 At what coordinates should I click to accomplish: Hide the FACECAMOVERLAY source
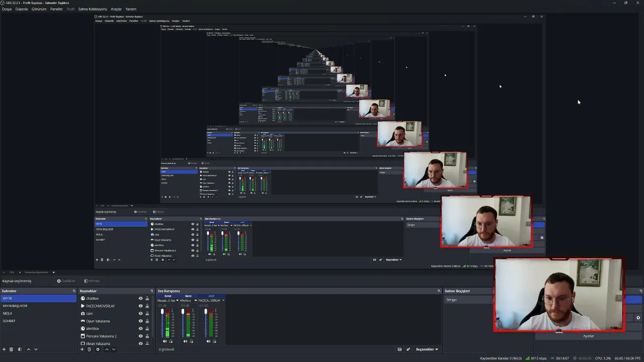(x=141, y=306)
